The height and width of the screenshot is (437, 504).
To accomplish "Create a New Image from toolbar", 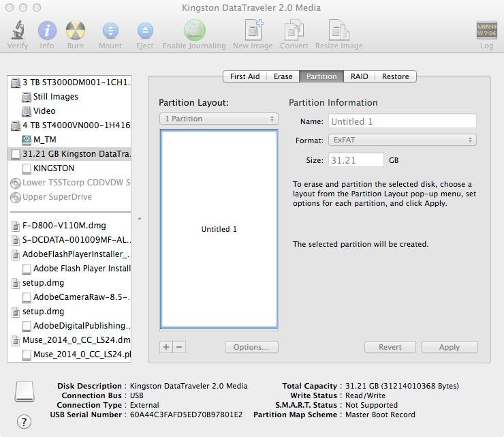I will pos(253,29).
